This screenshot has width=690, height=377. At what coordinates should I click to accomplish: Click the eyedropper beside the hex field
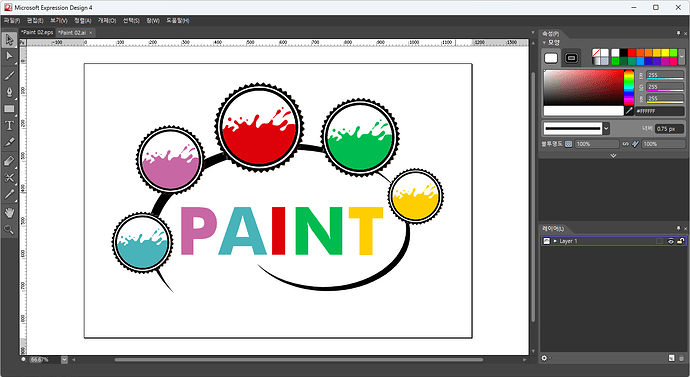coord(629,111)
